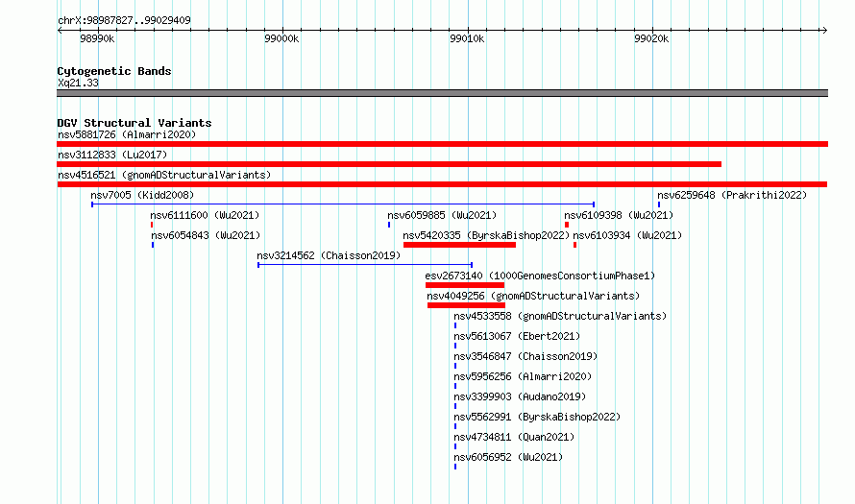The height and width of the screenshot is (504, 855).
Task: Click the blue marker under nsv6054843
Action: pos(153,245)
